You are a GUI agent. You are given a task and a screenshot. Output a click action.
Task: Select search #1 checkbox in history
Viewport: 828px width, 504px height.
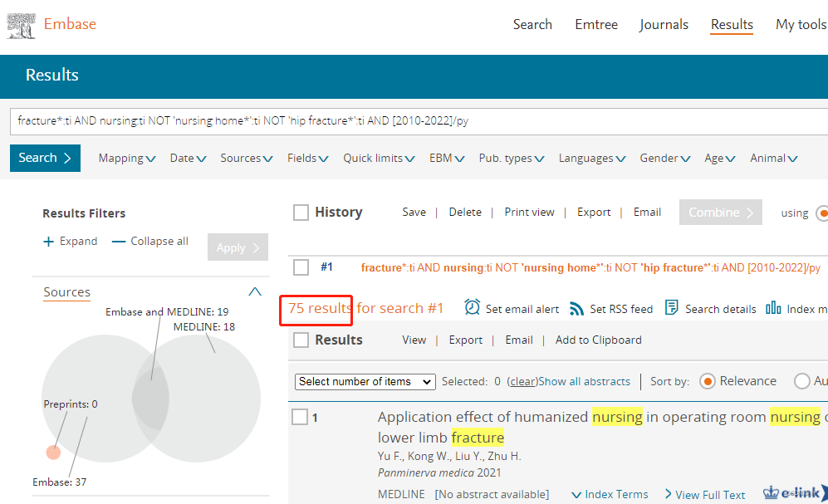(301, 267)
